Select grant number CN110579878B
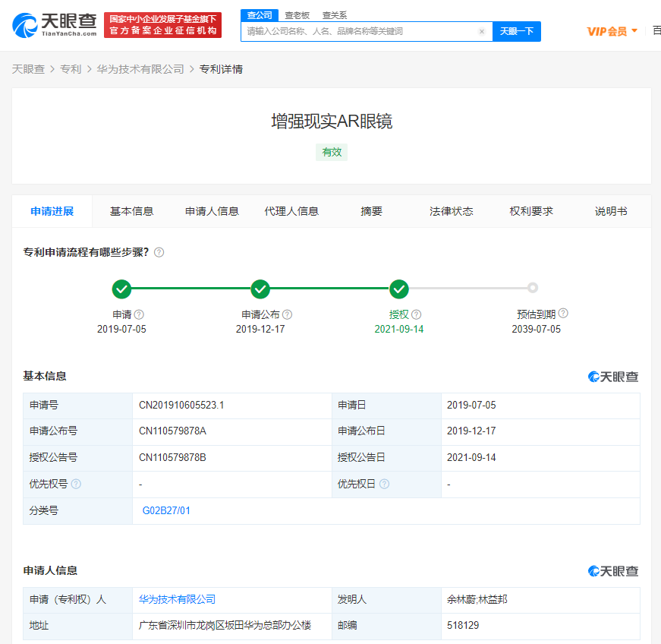661x644 pixels. pyautogui.click(x=172, y=458)
